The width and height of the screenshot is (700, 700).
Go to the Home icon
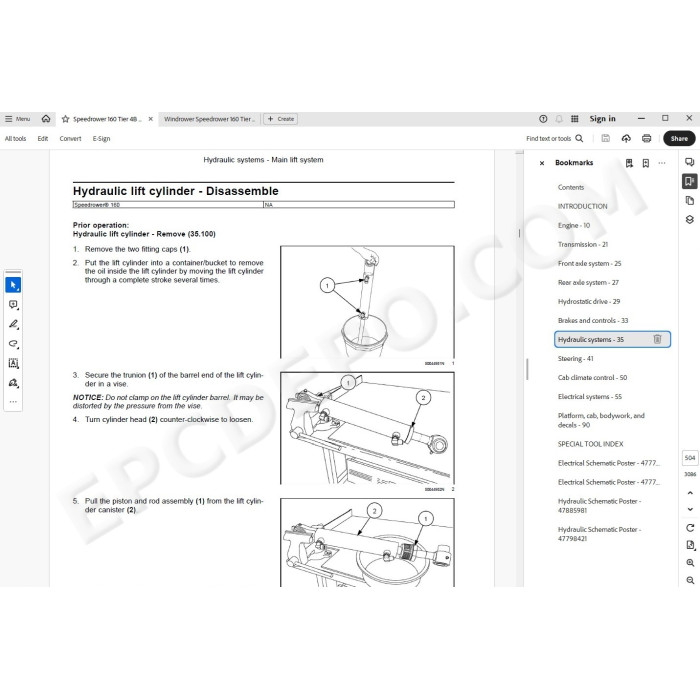click(46, 119)
